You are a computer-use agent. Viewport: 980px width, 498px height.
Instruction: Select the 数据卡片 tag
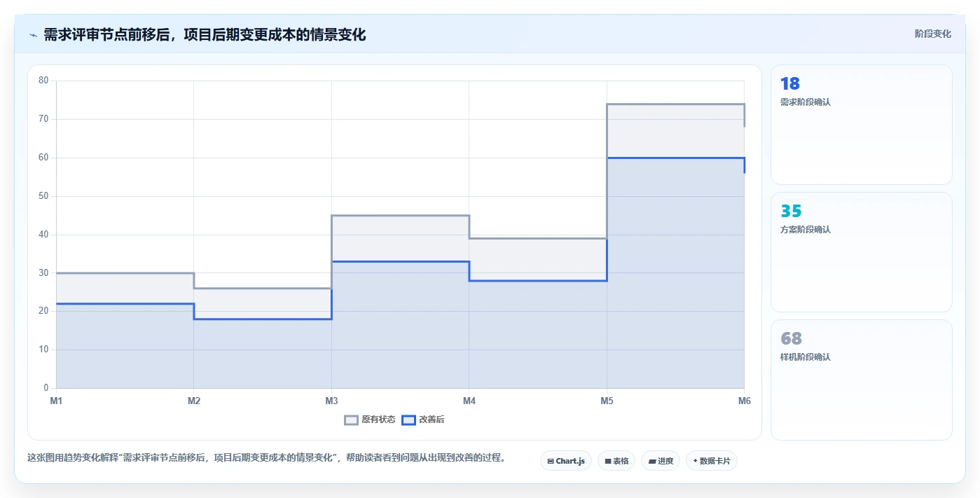[x=712, y=461]
